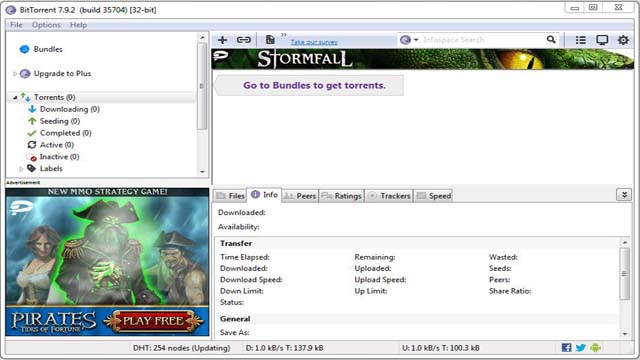The width and height of the screenshot is (640, 360).
Task: Open the File menu
Action: click(x=16, y=25)
